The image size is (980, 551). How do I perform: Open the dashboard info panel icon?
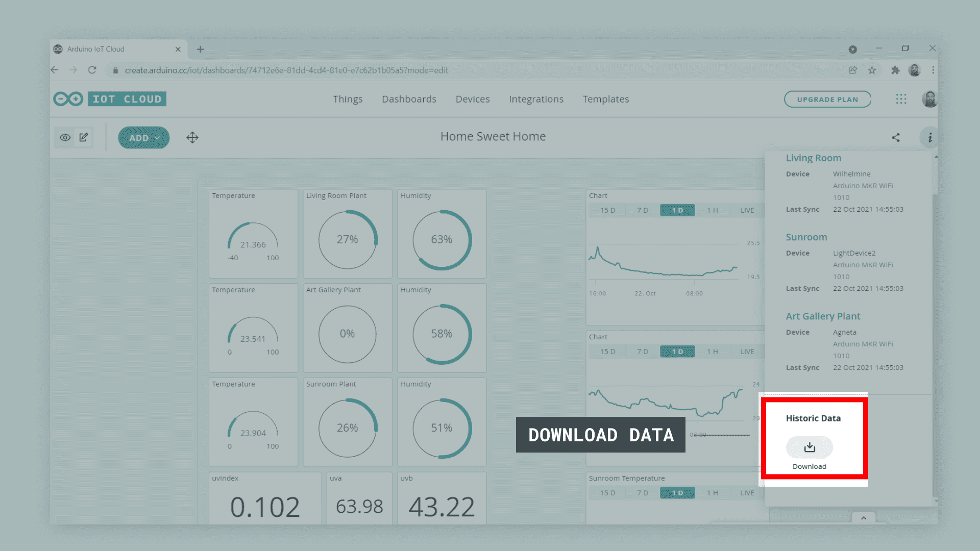pyautogui.click(x=929, y=138)
